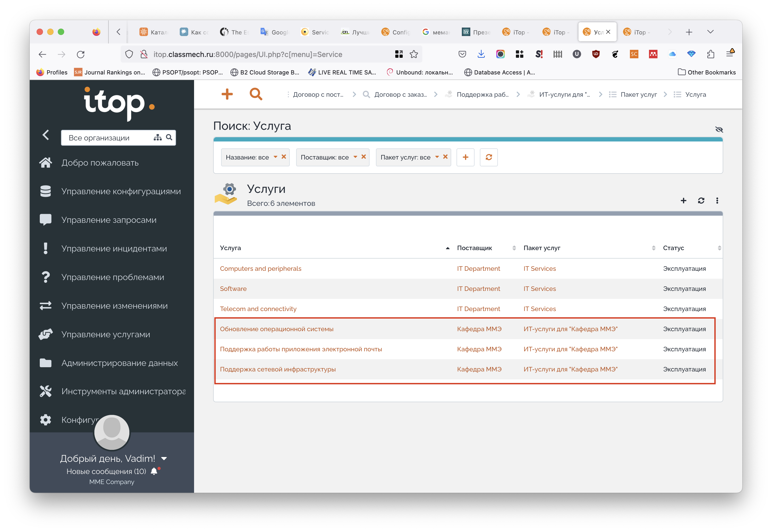Screen dimensions: 772x532
Task: Open the browser extensions puzzle icon
Action: pyautogui.click(x=711, y=54)
